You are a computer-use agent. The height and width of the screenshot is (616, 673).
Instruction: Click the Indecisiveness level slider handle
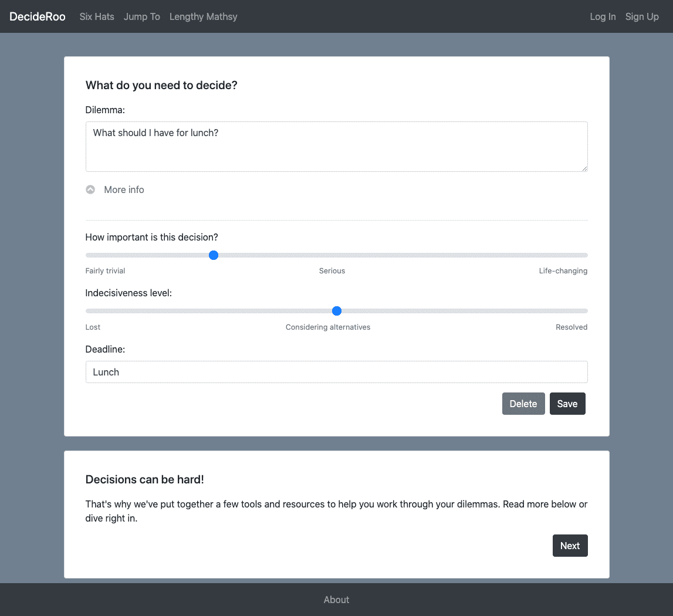coord(337,311)
